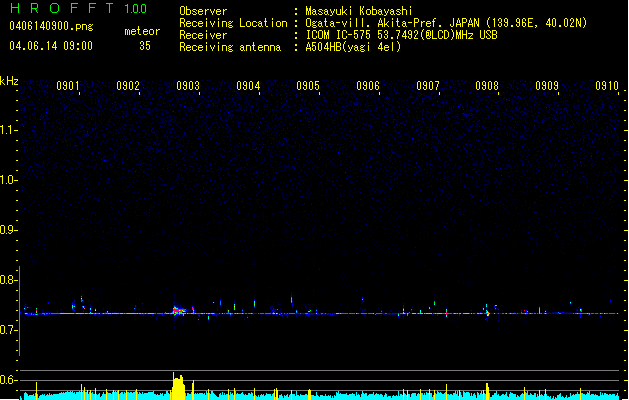Select antenna value A504HB(yagi 4el)

pyautogui.click(x=353, y=47)
